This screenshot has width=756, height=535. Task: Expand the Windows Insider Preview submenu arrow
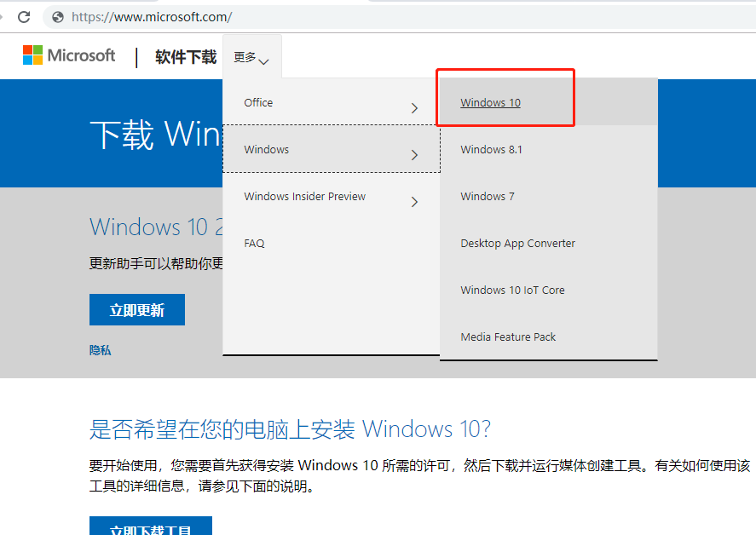click(x=414, y=201)
